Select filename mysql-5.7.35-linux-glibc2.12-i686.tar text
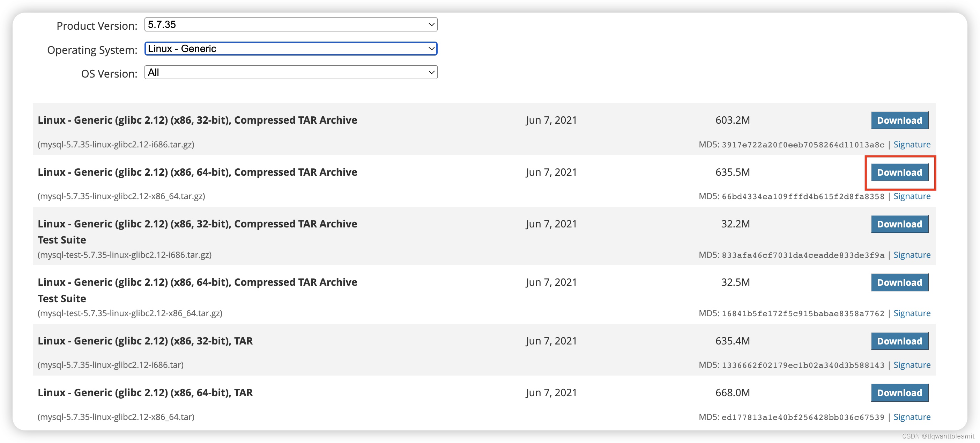The image size is (980, 443). [x=111, y=365]
